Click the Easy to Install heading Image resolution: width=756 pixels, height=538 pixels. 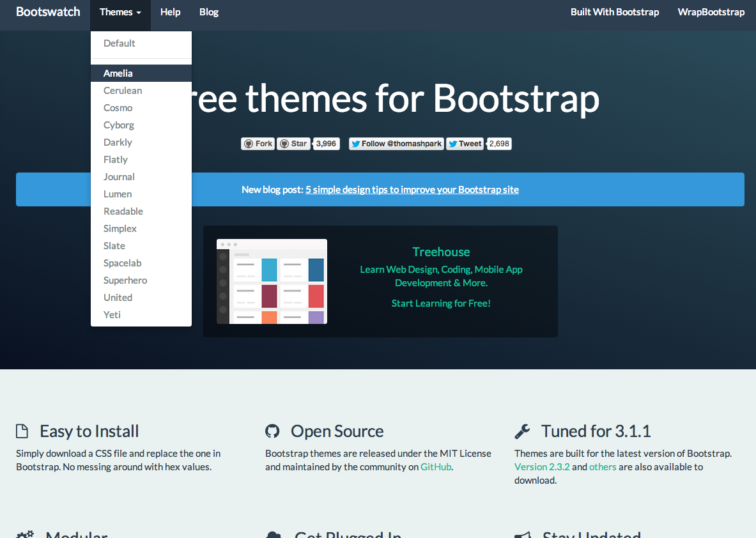(x=89, y=431)
